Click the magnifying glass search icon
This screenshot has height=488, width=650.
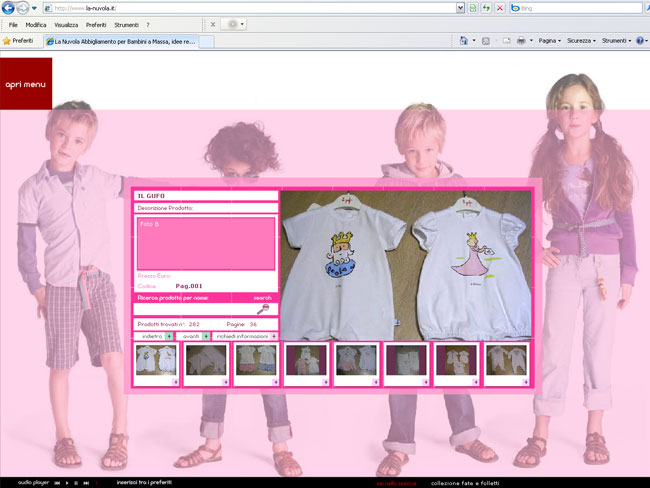tap(263, 309)
